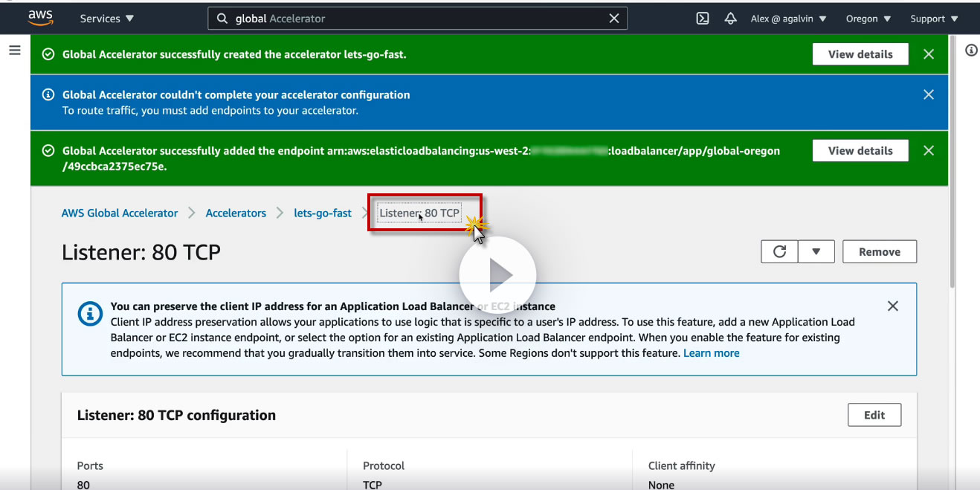The height and width of the screenshot is (490, 980).
Task: Click the Listener: 80 TCP configuration heading
Action: pyautogui.click(x=176, y=415)
